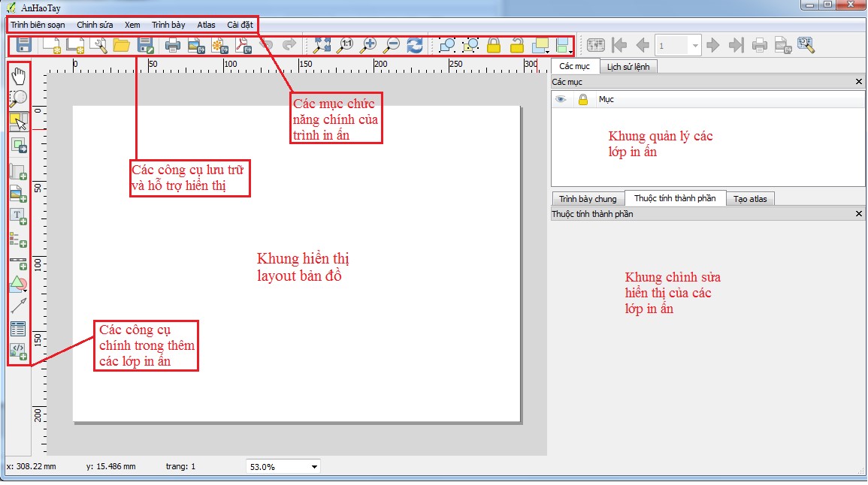This screenshot has width=868, height=485.
Task: Open the atlas page number combo box
Action: 678,46
